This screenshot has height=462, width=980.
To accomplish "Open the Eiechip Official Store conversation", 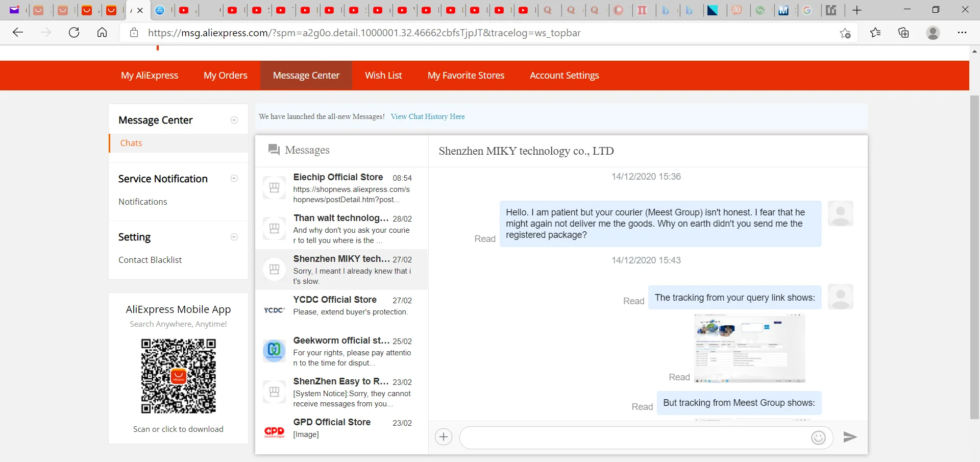I will pos(341,188).
